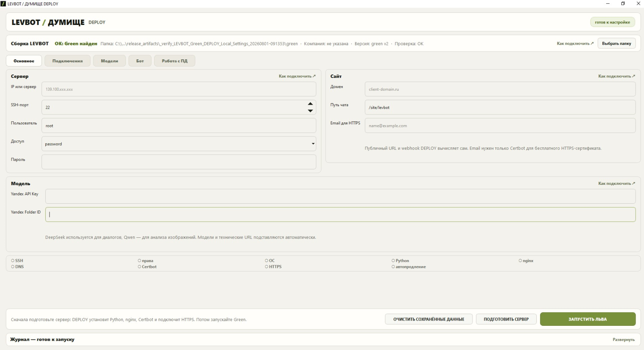644x350 pixels.
Task: Click the Версия: green v2 text
Action: click(371, 44)
